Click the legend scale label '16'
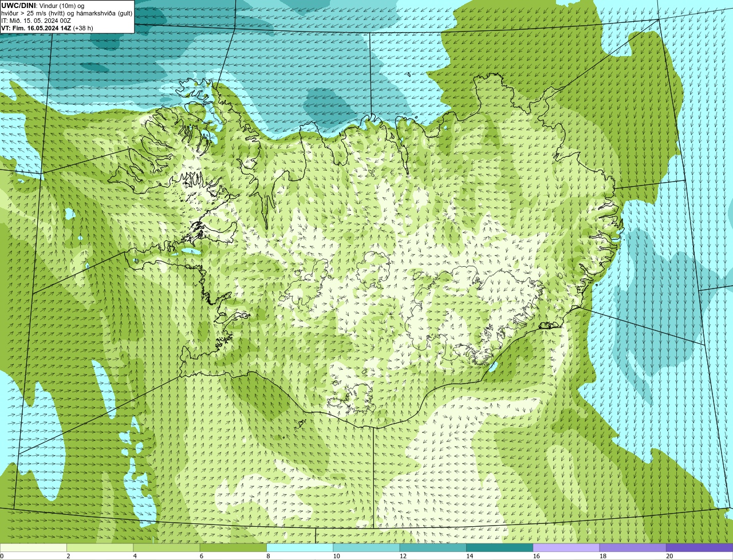 coord(536,556)
